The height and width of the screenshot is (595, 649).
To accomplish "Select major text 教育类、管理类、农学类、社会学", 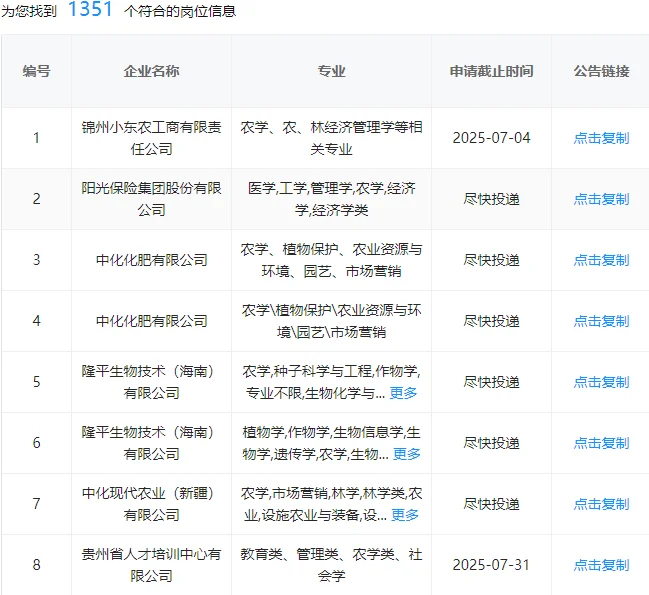I will click(x=332, y=565).
